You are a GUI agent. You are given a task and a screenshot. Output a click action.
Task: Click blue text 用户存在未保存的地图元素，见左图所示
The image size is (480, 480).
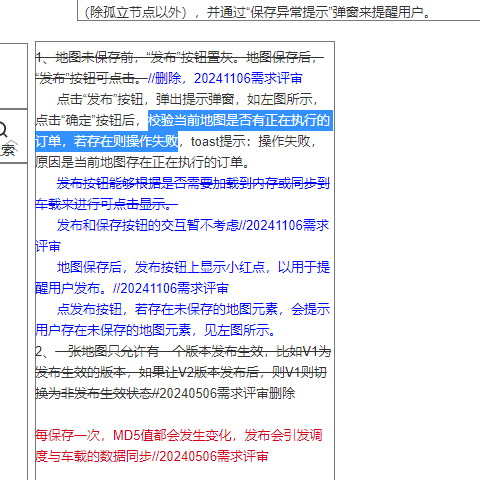156,330
